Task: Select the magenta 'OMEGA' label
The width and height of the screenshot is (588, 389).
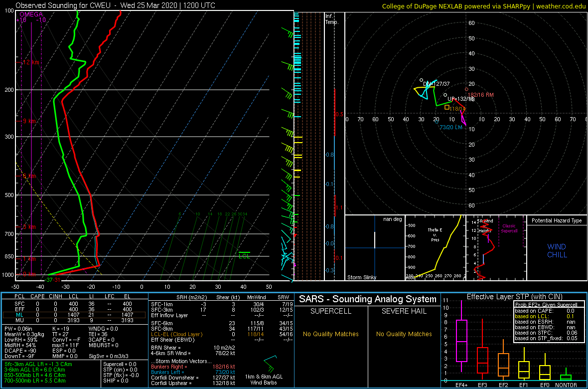Action: pos(31,14)
